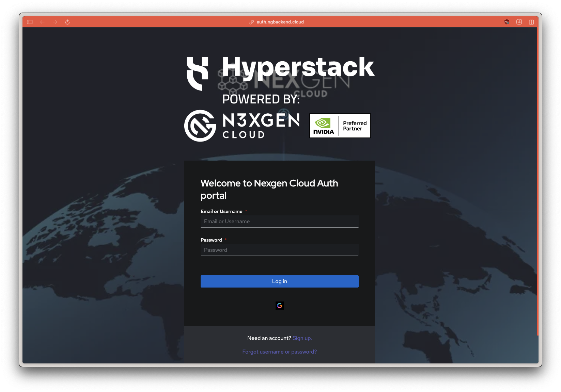The image size is (561, 392).
Task: Go back with the left arrow
Action: point(43,22)
